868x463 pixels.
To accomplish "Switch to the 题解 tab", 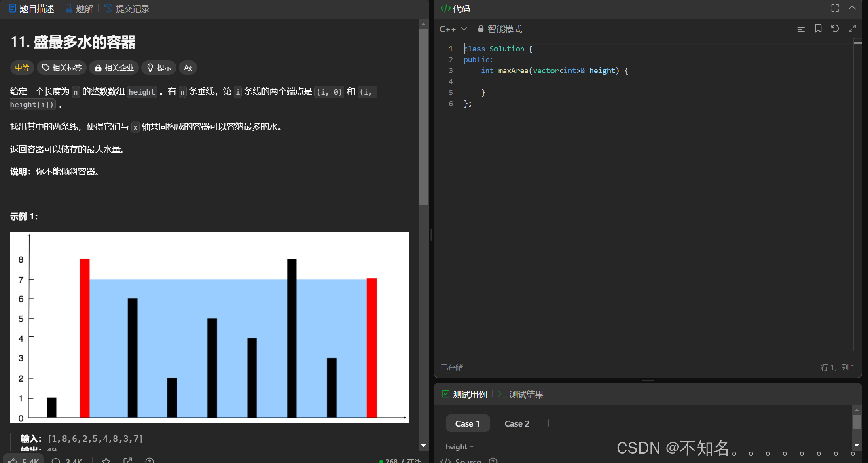I will pyautogui.click(x=79, y=8).
